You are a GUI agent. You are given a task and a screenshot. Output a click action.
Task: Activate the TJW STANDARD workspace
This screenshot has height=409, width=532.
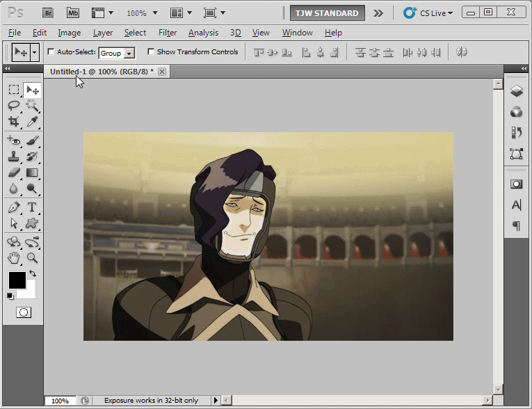[327, 13]
